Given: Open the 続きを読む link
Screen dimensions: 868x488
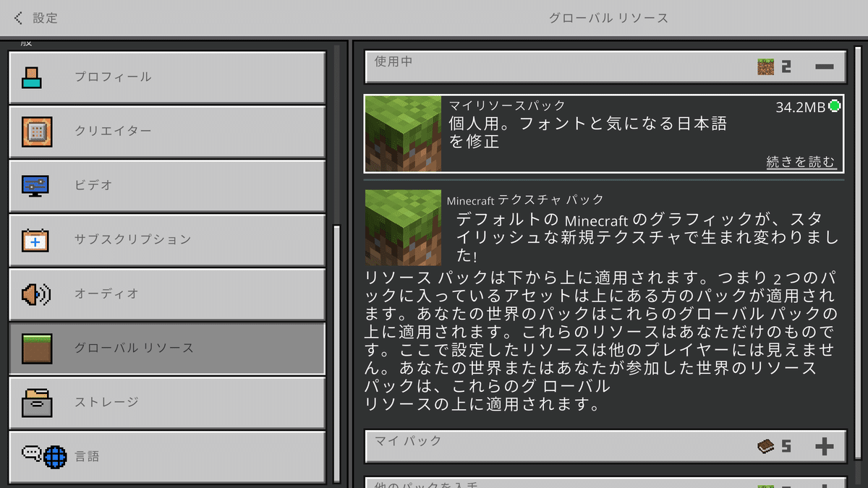Looking at the screenshot, I should [x=800, y=162].
